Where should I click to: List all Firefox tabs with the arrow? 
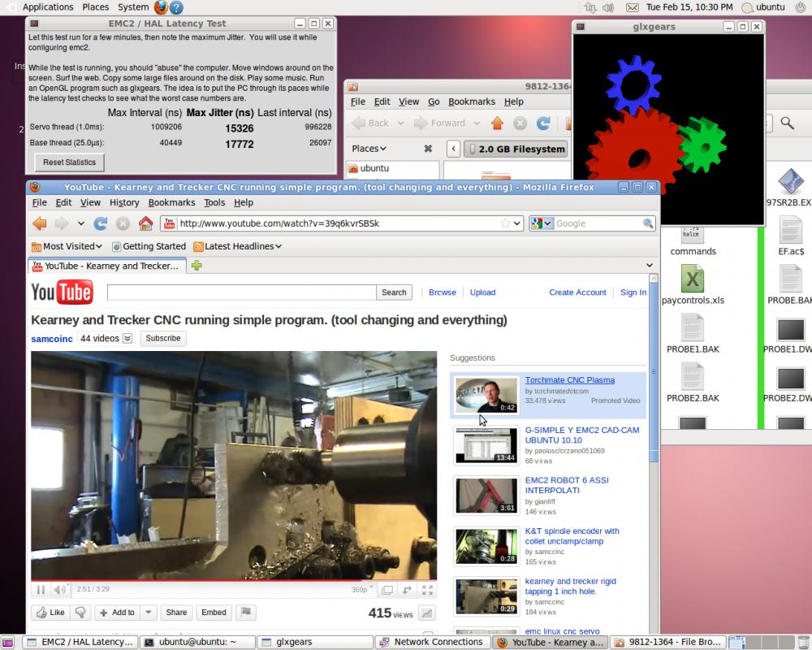pos(650,266)
